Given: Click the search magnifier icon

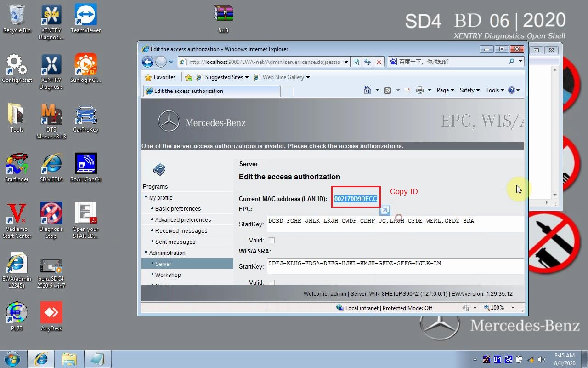Looking at the screenshot, I should click(511, 62).
